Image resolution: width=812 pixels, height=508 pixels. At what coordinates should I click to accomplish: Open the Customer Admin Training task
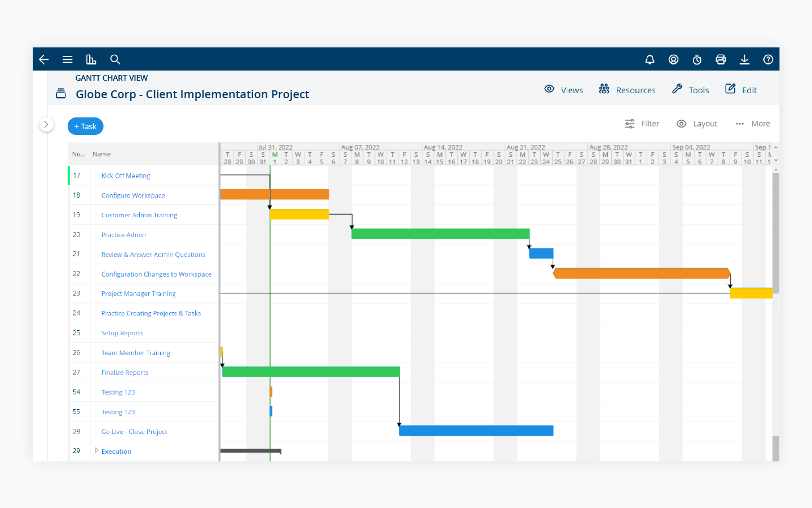pos(139,215)
